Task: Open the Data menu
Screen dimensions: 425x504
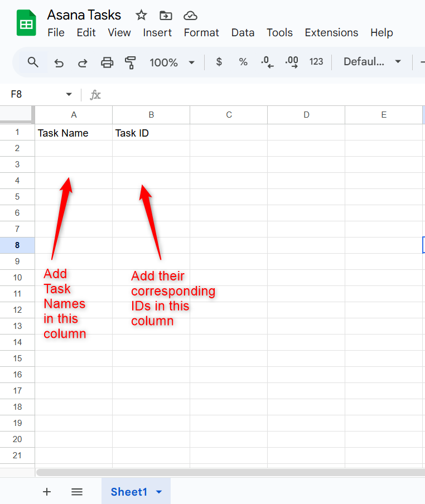Action: pyautogui.click(x=243, y=32)
